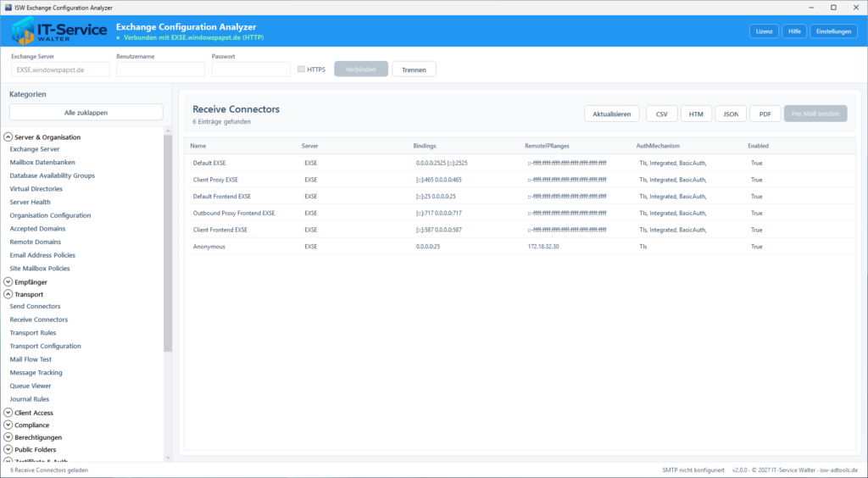Expand the Empfänger category
This screenshot has height=478, width=868.
coord(8,281)
